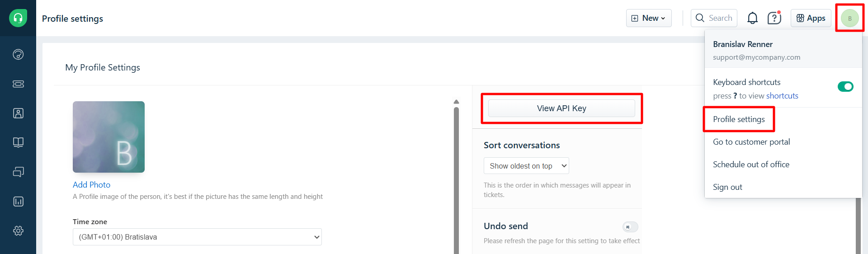Screen dimensions: 868x254
Task: Open the Time zone dropdown
Action: (x=197, y=237)
